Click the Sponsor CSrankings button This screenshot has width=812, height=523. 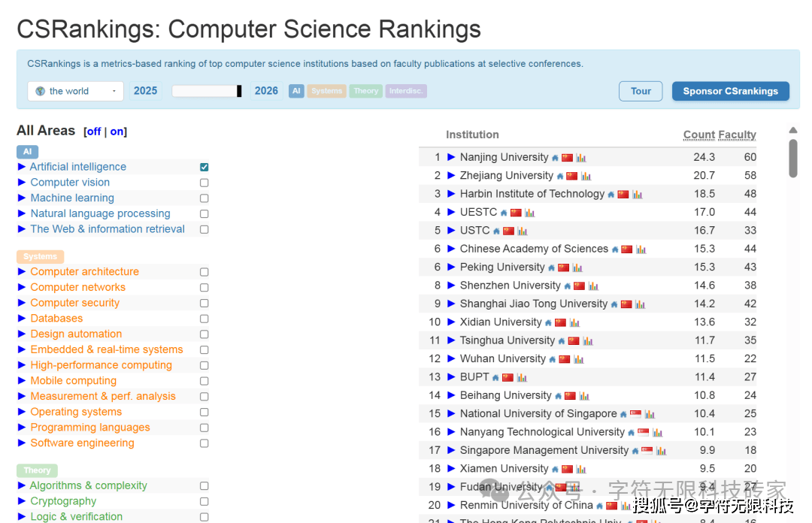[730, 91]
